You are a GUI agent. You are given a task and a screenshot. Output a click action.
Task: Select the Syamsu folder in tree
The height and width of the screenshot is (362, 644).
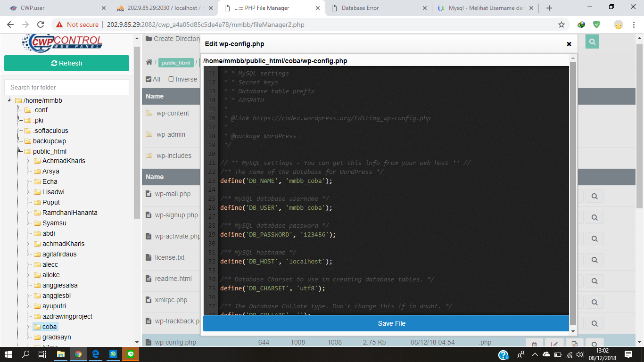pyautogui.click(x=54, y=223)
